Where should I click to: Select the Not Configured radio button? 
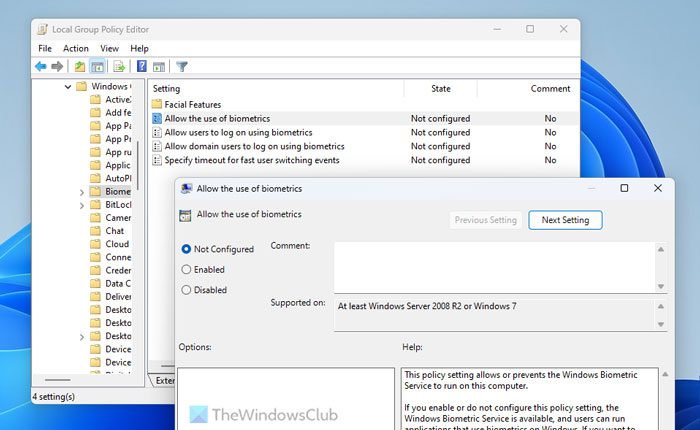point(186,249)
